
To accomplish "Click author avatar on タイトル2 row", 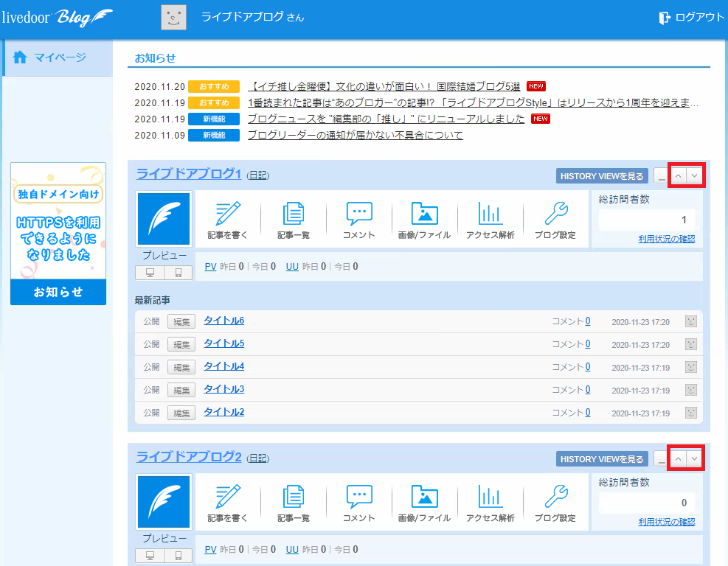I will pyautogui.click(x=691, y=413).
